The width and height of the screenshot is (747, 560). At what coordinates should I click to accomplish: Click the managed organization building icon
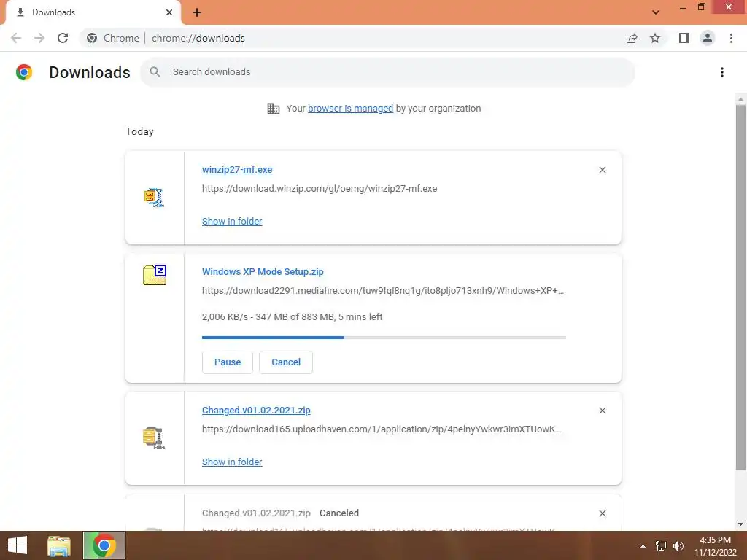click(x=274, y=109)
